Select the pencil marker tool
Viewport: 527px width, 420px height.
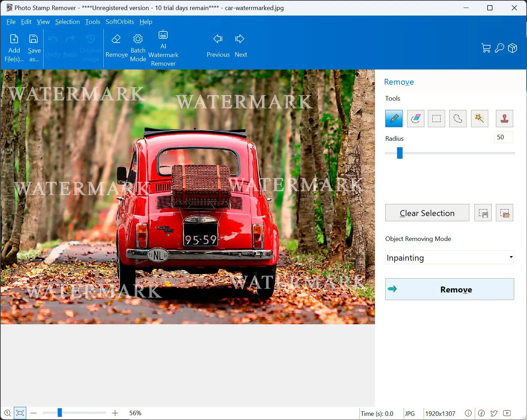click(394, 119)
